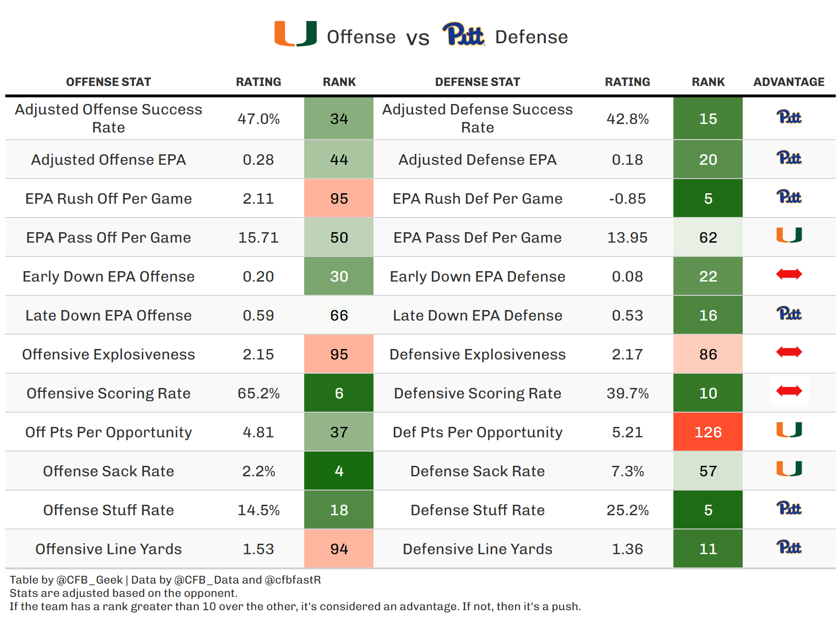
Task: Click the Pitt logo in Late Down EPA row
Action: pos(789,314)
